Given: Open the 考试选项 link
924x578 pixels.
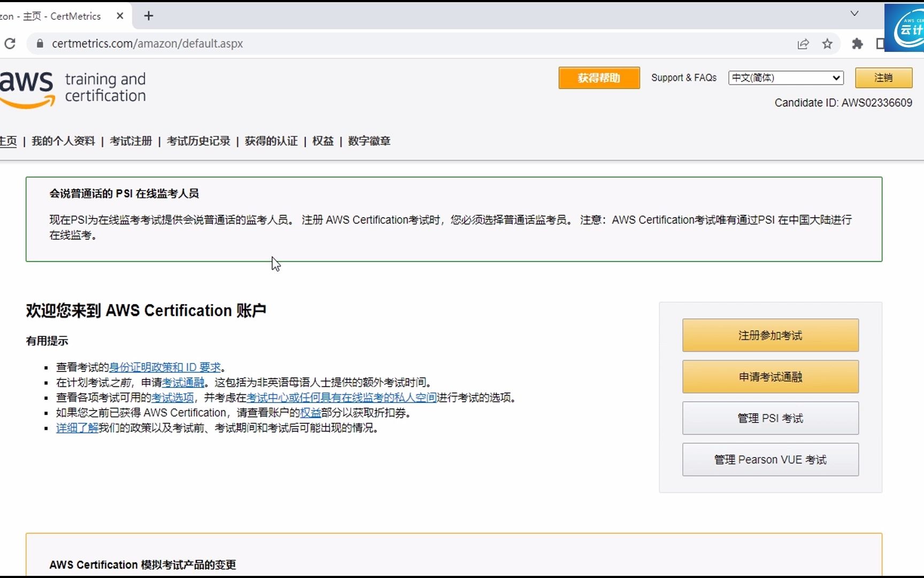Looking at the screenshot, I should pos(173,398).
